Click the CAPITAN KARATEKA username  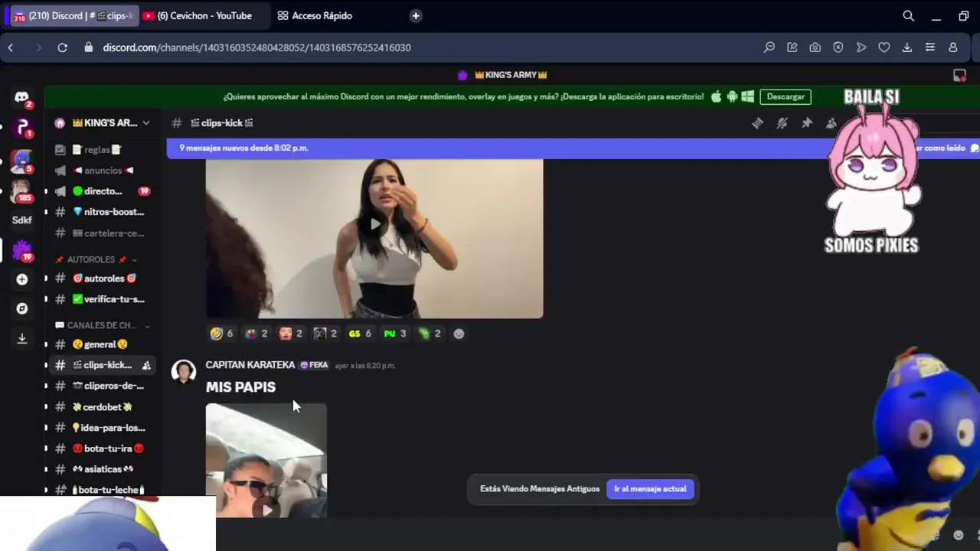point(250,365)
